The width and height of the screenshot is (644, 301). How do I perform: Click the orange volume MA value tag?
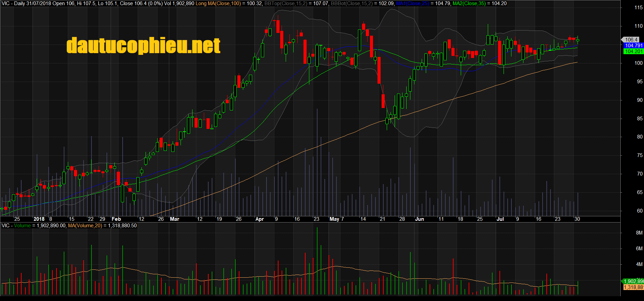point(633,287)
